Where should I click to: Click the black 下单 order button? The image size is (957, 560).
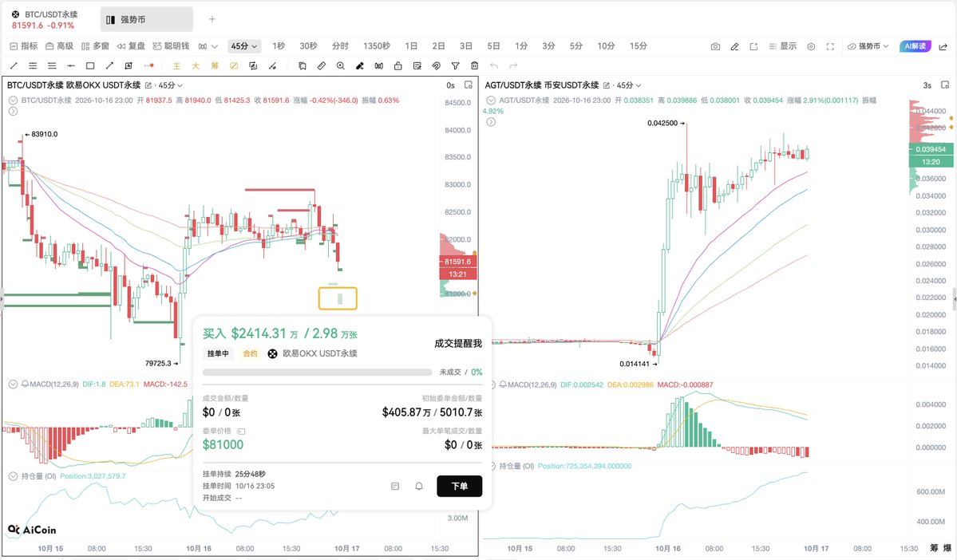460,486
